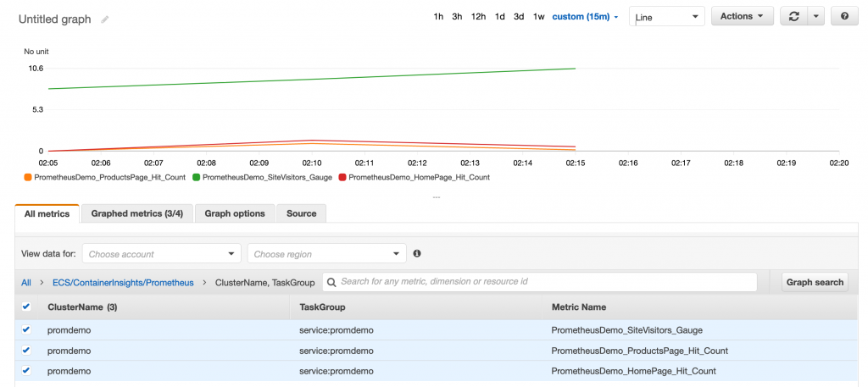Uncheck the HomePage_Hit_Count metric row
The height and width of the screenshot is (387, 868).
click(x=26, y=370)
